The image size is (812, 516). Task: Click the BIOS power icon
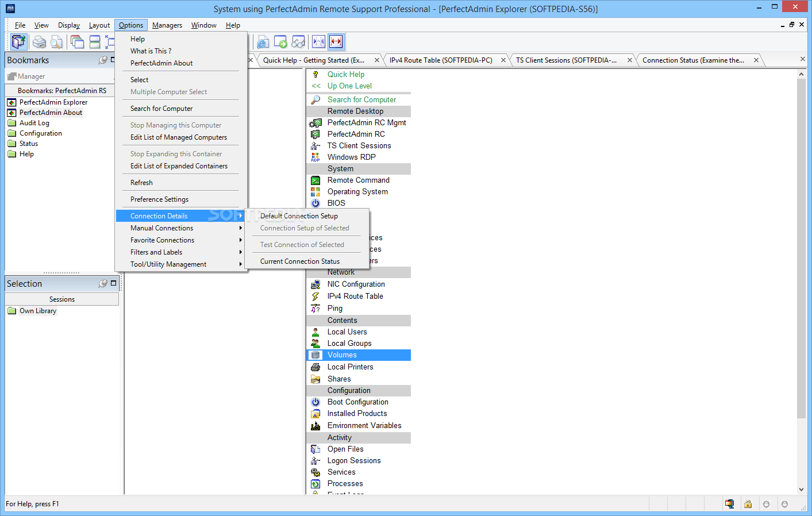(x=315, y=203)
